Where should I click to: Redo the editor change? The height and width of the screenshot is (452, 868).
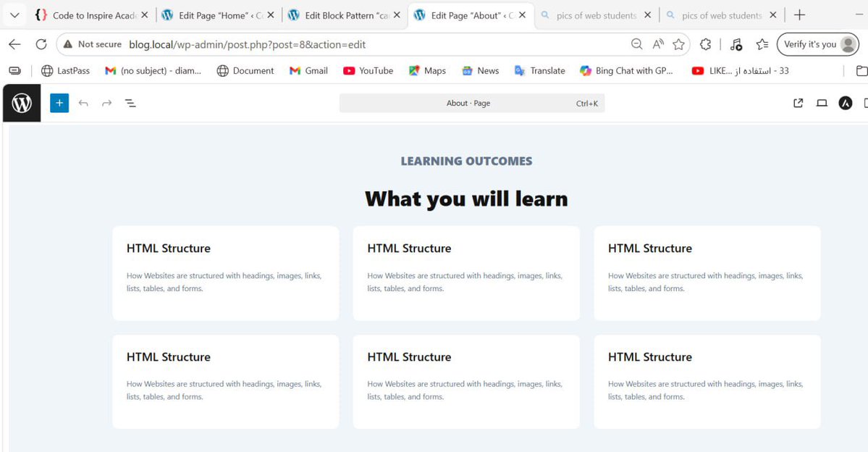[107, 103]
